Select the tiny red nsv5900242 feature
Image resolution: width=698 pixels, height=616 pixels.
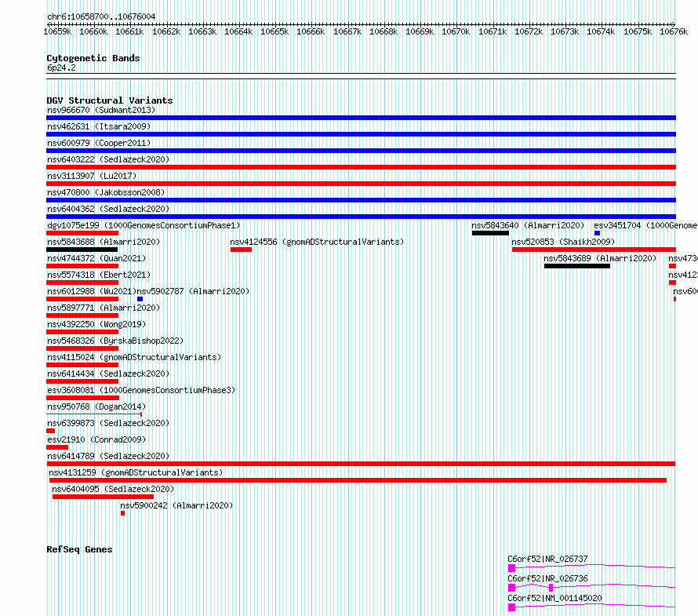[x=123, y=513]
